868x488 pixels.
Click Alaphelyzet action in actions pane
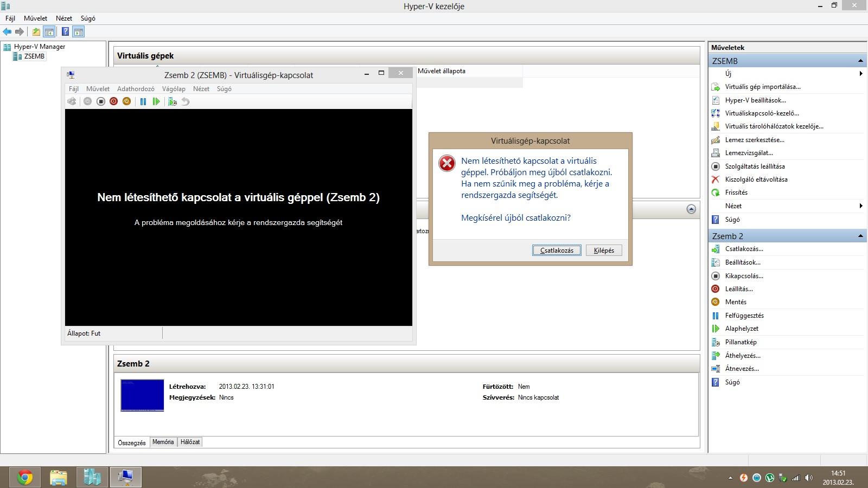[742, 329]
